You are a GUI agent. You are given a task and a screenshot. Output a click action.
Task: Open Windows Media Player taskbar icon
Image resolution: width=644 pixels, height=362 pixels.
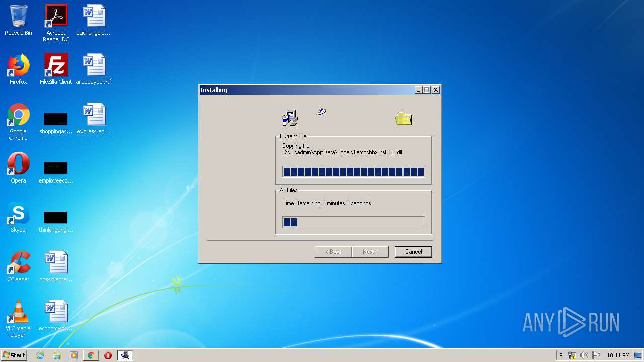tap(74, 355)
